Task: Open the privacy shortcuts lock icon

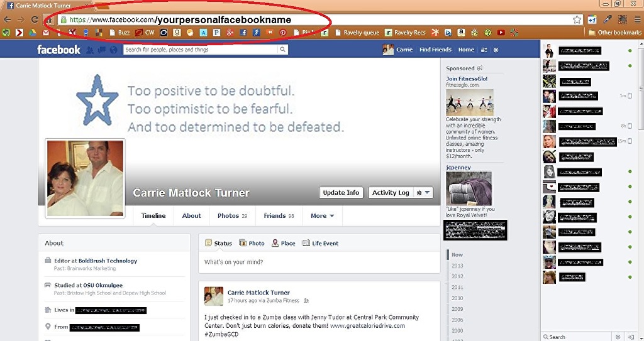Action: [x=484, y=50]
